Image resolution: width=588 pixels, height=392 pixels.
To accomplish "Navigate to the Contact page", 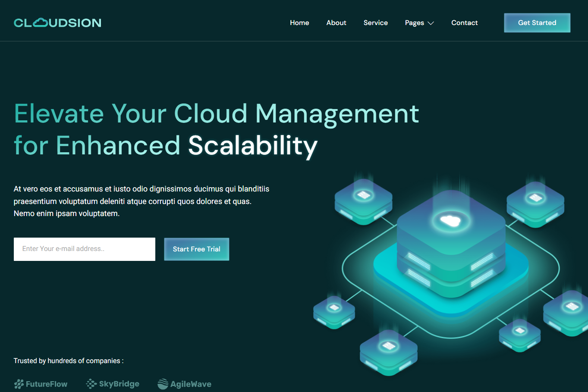I will 464,23.
